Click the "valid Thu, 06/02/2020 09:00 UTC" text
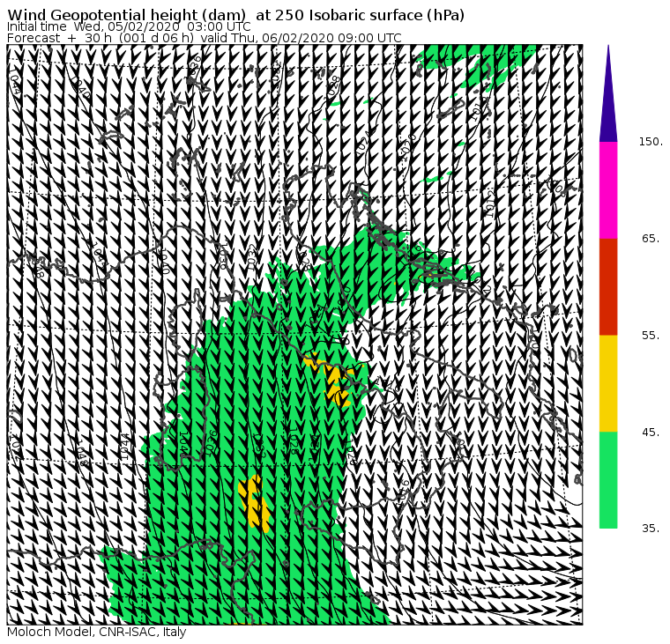670x644 pixels. coord(301,38)
